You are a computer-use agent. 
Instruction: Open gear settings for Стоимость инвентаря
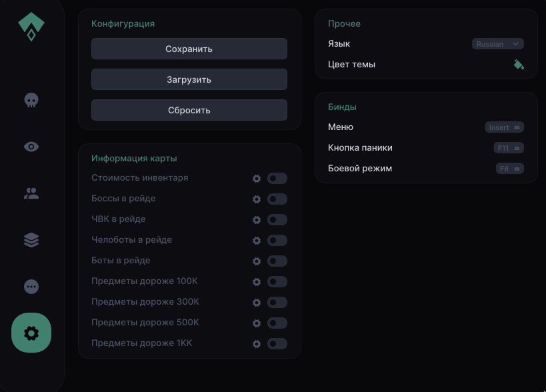257,179
